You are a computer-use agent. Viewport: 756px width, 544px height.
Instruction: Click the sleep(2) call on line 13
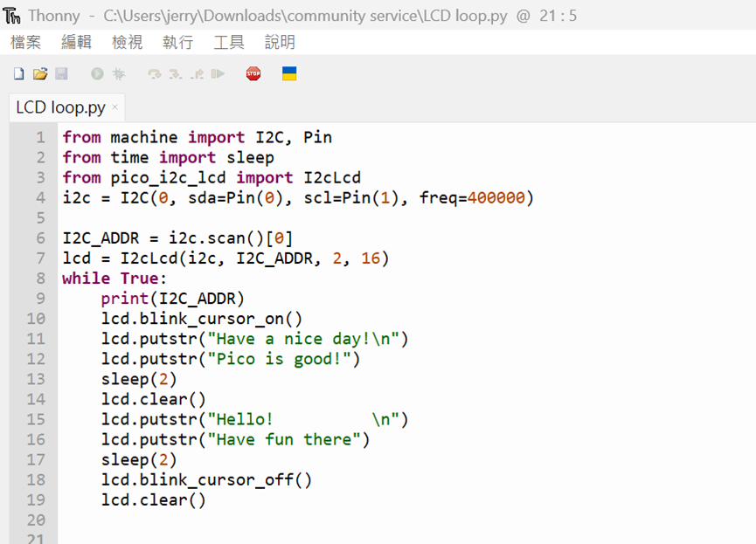139,380
